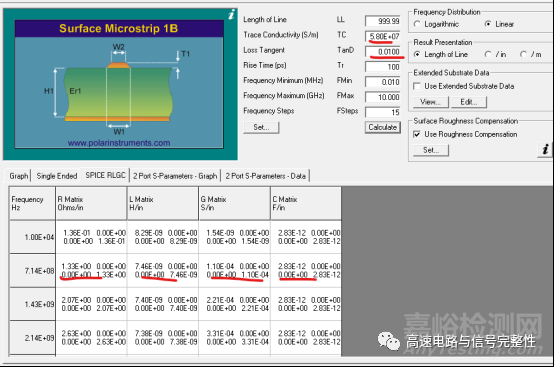Click the info icon on the microstrip diagram
554x367 pixels.
[x=231, y=15]
